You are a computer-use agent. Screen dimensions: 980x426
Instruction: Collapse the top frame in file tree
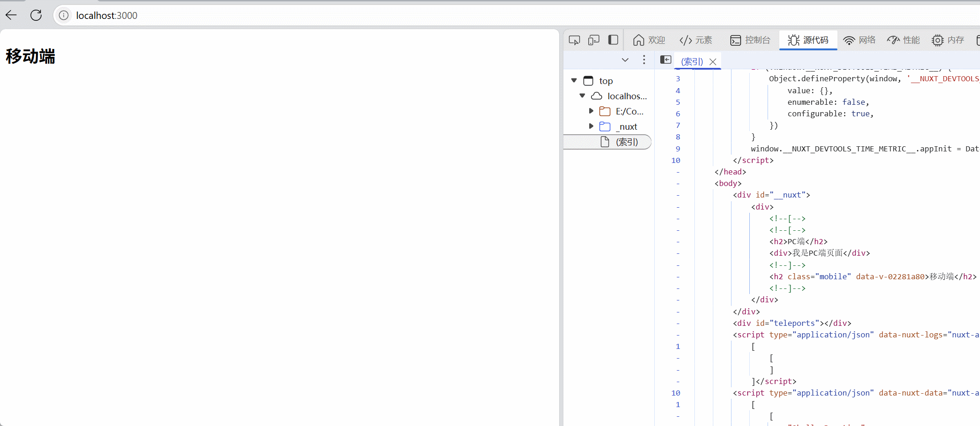pyautogui.click(x=574, y=80)
